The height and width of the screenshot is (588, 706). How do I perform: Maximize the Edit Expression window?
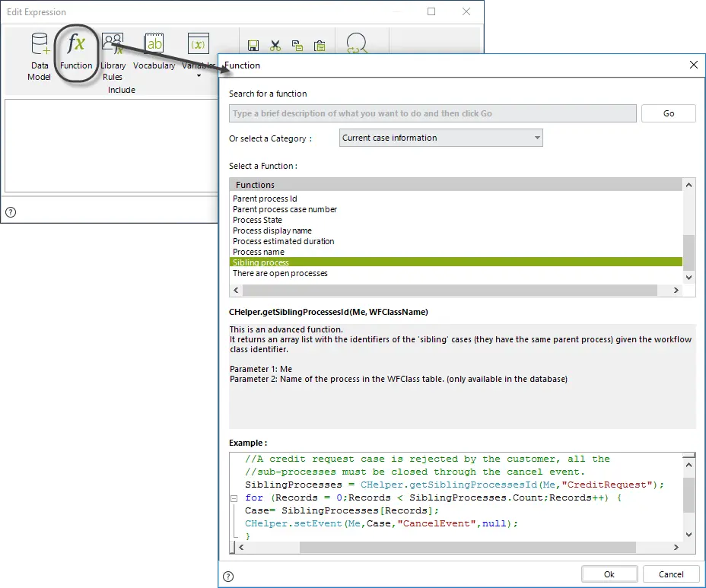431,11
